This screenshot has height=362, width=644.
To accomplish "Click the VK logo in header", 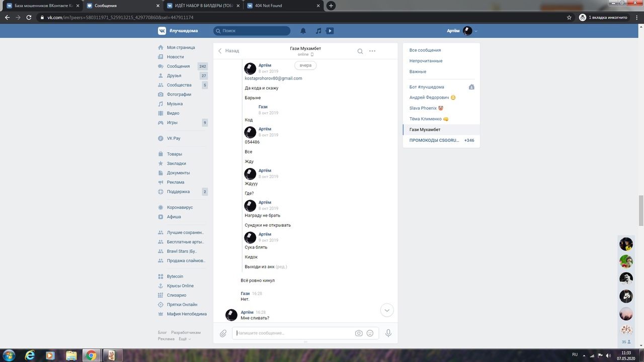I will pos(162,31).
